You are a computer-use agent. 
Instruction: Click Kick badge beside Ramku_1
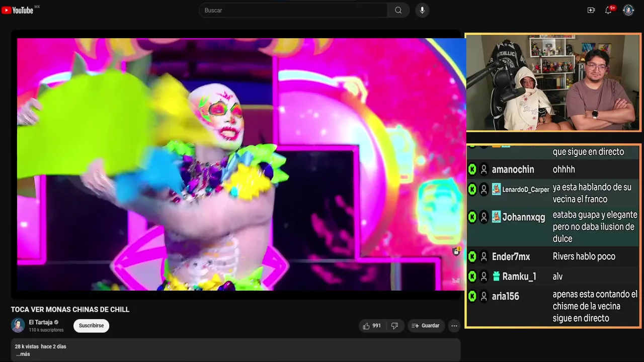472,277
